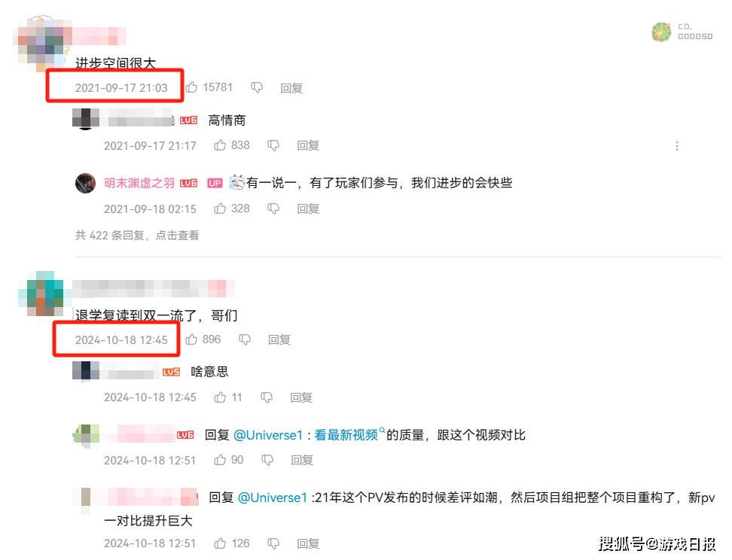
Task: Open the three-dot menu beside the 高情商 reply
Action: click(x=677, y=146)
